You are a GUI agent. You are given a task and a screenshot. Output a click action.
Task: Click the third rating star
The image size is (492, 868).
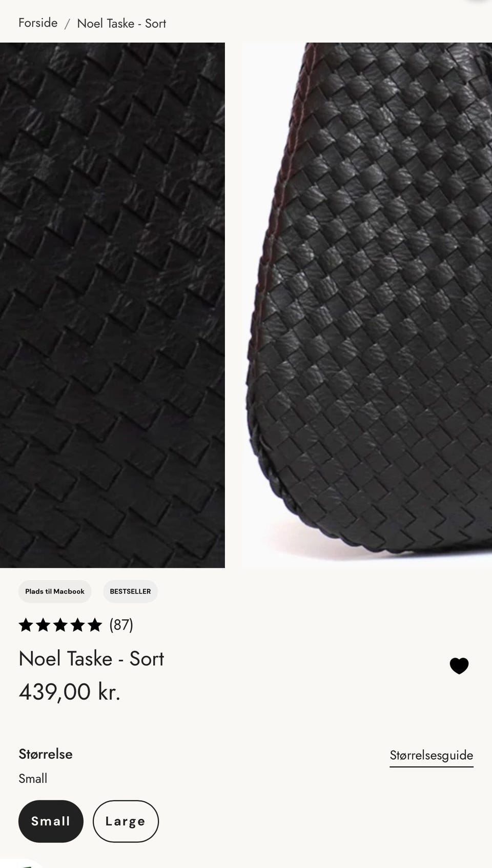[60, 625]
